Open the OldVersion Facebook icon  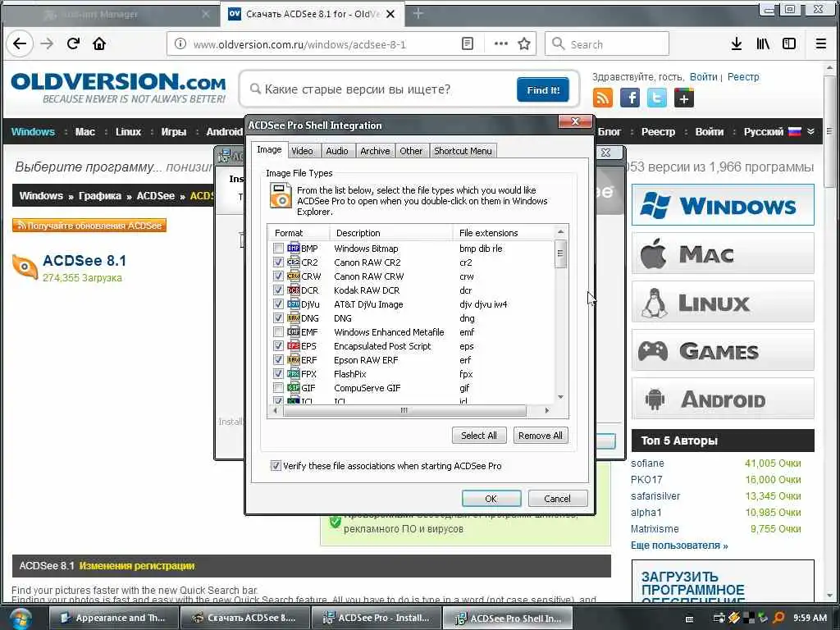(x=630, y=98)
